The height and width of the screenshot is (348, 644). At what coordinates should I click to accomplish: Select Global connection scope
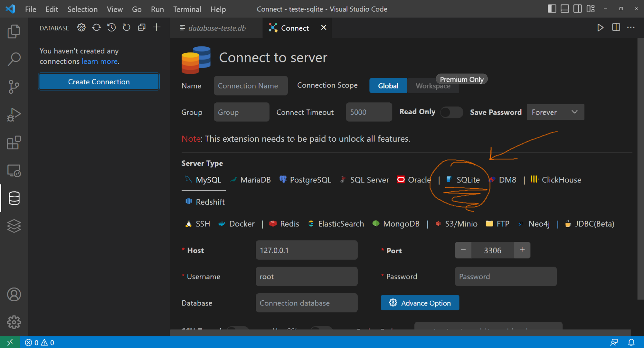pyautogui.click(x=388, y=86)
